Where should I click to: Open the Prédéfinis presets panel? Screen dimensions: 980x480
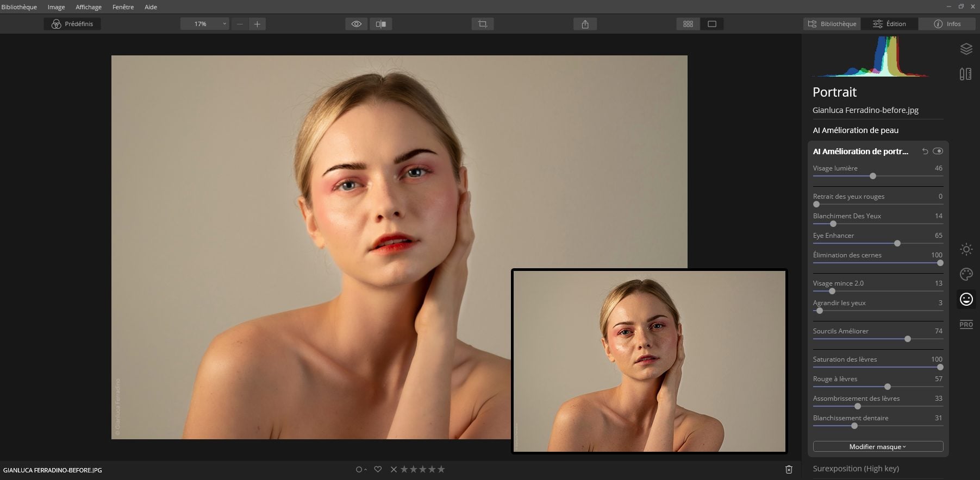[x=72, y=24]
